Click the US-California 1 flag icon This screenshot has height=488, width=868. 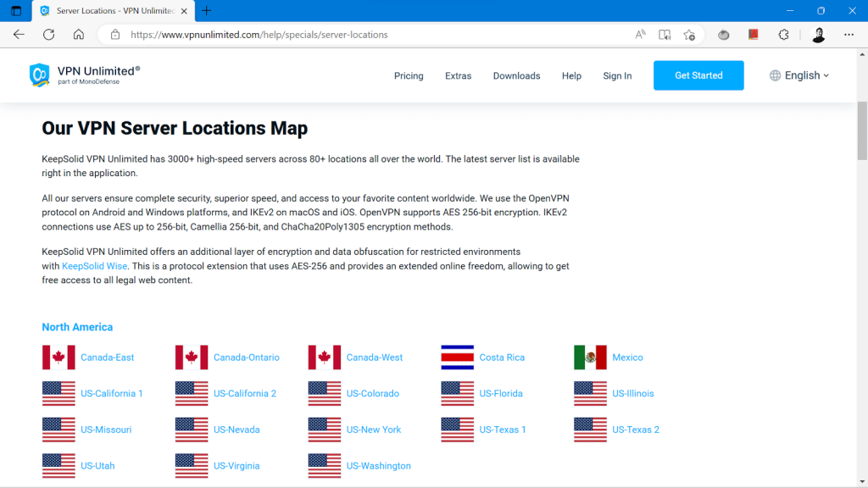tap(58, 393)
